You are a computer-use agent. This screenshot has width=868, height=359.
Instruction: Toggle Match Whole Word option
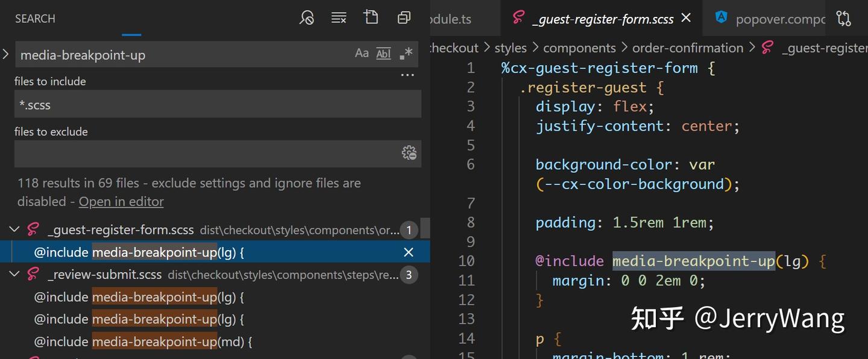point(383,54)
